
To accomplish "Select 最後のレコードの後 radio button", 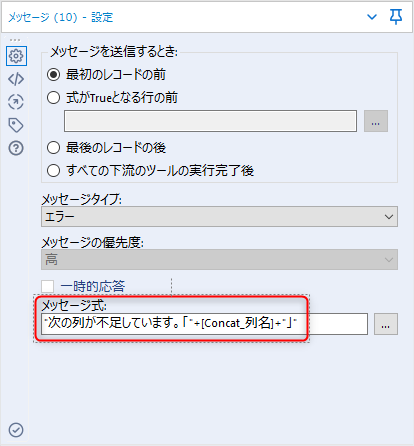I will [53, 147].
